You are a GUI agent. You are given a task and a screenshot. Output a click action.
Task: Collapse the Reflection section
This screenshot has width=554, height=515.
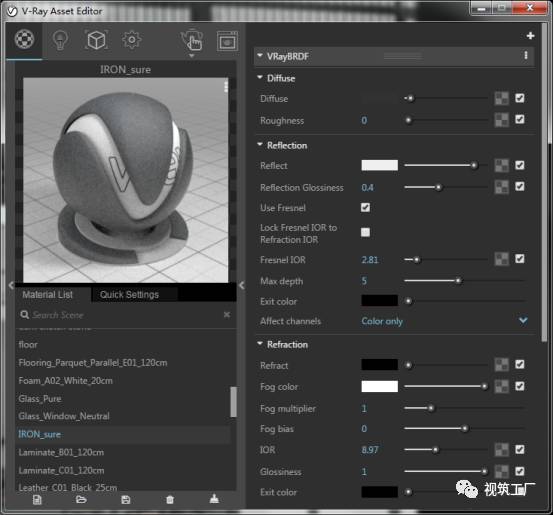260,144
